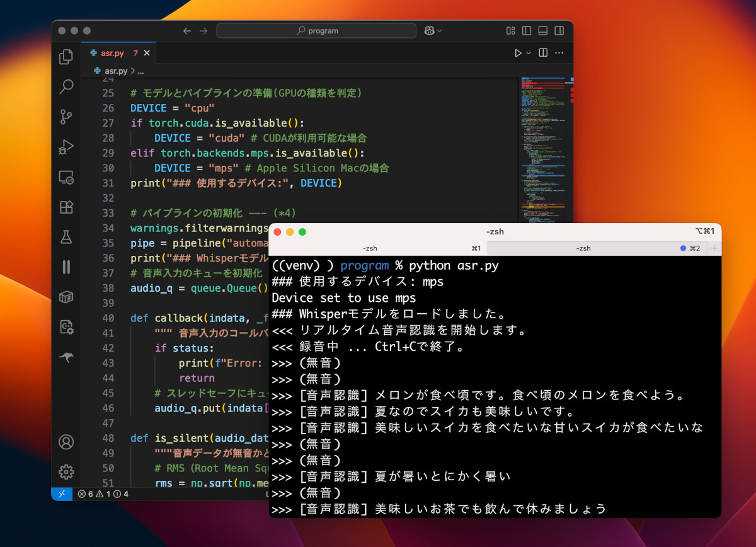Screen dimensions: 756x547
Task: Open Accounts menu in activity bar
Action: (x=66, y=442)
